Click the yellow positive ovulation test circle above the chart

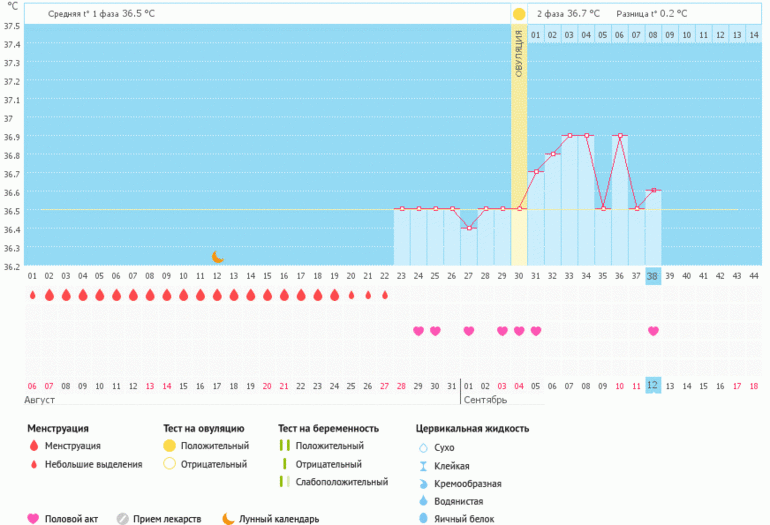coord(519,14)
